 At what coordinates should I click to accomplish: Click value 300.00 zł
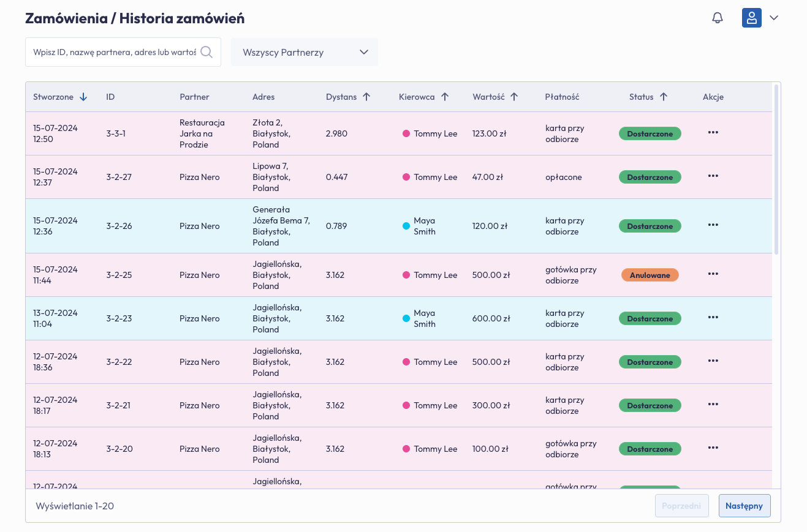pos(491,405)
